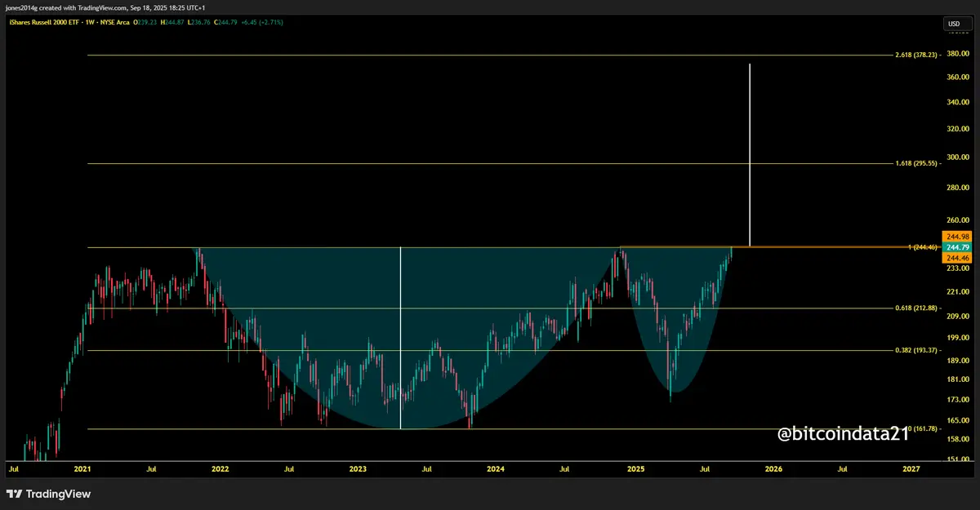The image size is (980, 510).
Task: Click the TradingView logo at bottom
Action: pos(49,494)
